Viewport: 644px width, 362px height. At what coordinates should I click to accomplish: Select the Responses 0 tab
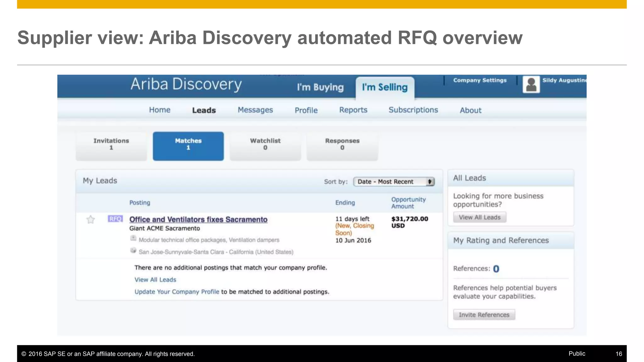342,146
